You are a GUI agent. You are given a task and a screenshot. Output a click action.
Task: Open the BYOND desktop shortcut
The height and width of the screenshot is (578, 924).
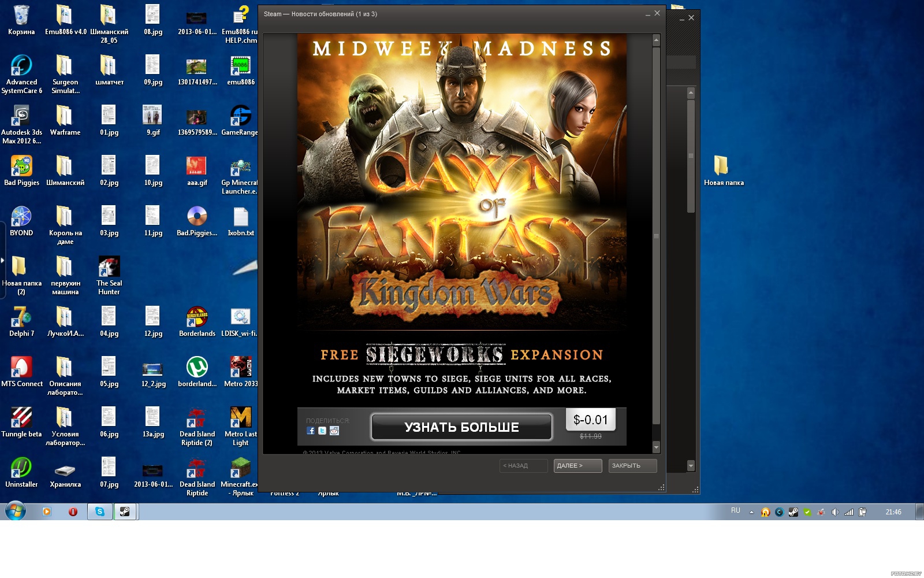pos(21,221)
